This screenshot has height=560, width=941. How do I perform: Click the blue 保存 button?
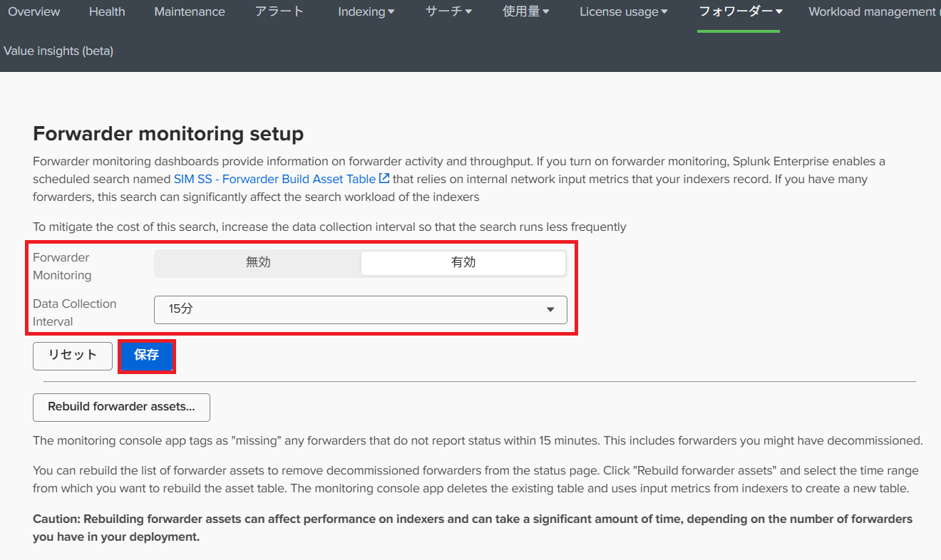point(146,356)
